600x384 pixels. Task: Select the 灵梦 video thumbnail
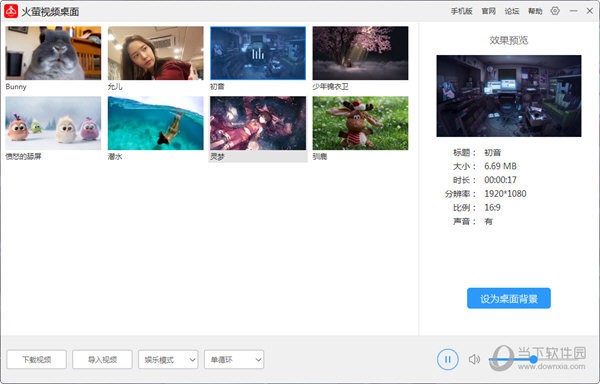point(258,123)
